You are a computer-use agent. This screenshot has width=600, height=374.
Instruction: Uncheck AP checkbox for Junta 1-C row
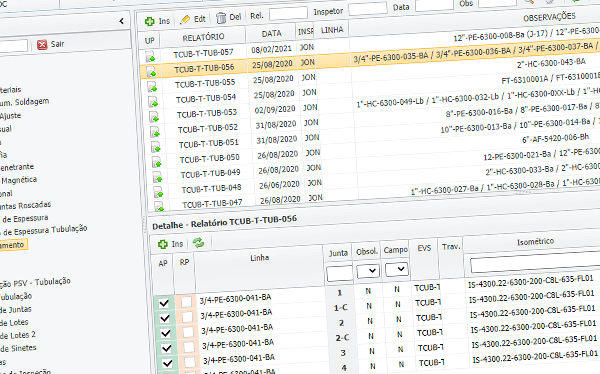[165, 318]
